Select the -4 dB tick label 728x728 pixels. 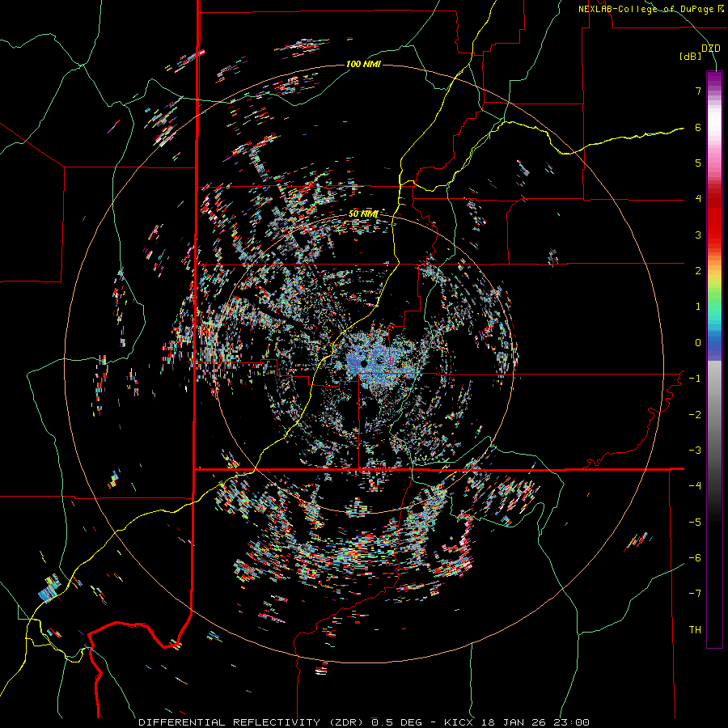click(695, 485)
